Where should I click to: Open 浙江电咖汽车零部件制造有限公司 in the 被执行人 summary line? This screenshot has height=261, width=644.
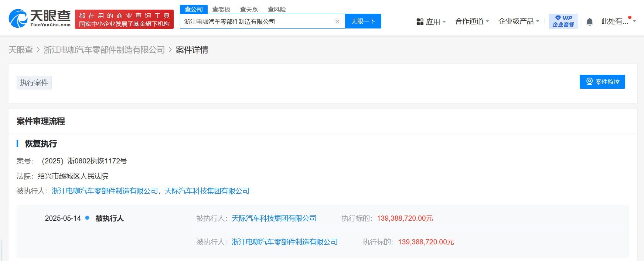105,191
